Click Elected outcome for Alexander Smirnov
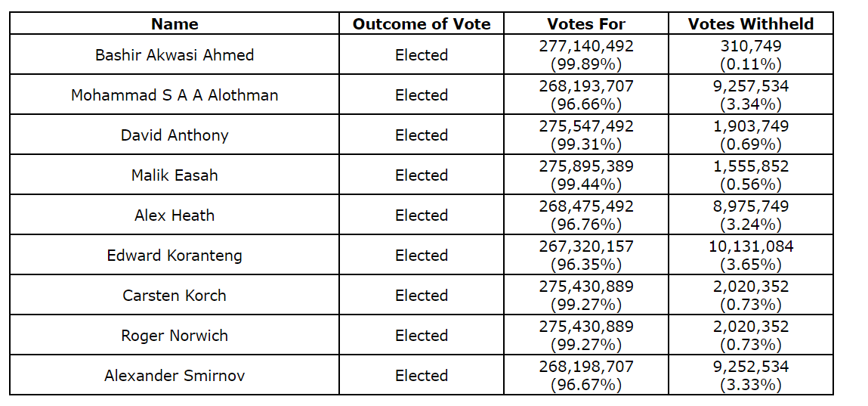Screen dimensions: 868x406 click(x=422, y=375)
